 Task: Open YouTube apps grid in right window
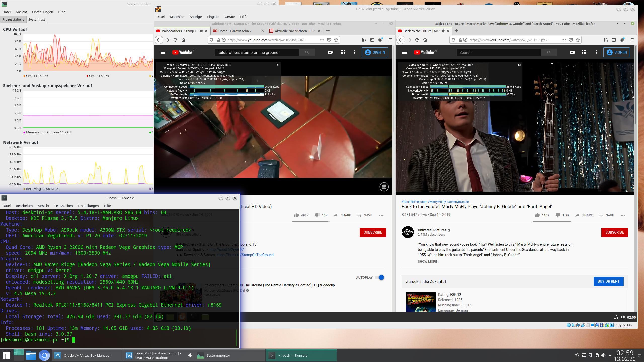tap(584, 52)
